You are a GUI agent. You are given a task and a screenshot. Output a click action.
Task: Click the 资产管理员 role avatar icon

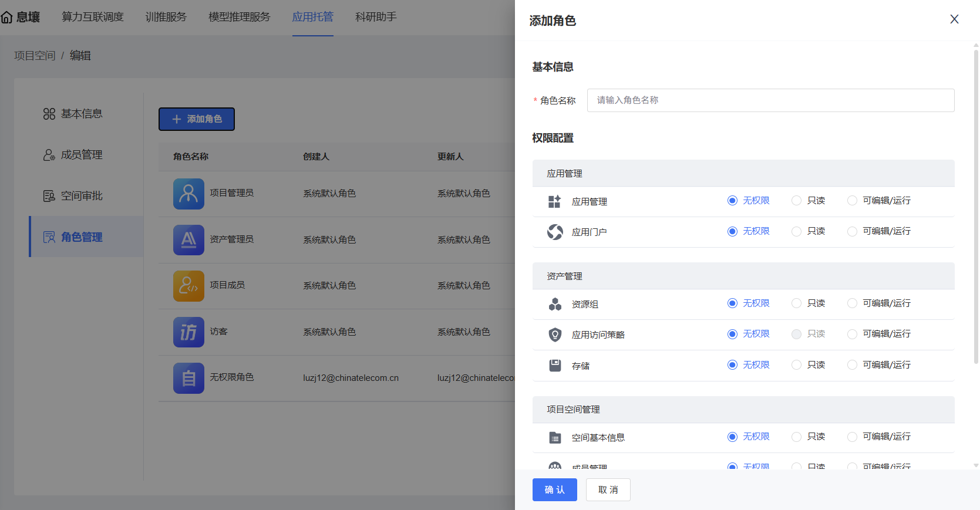(x=188, y=240)
